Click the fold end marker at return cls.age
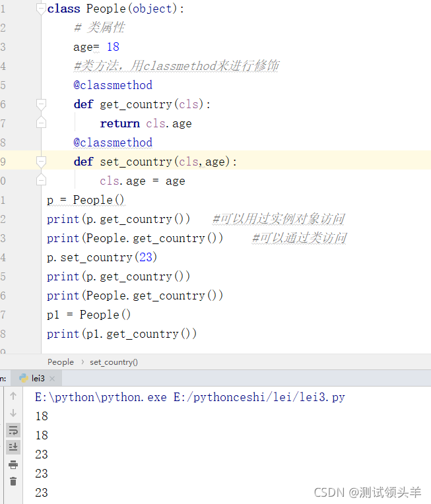Screen dimensions: 431x504 [x=42, y=123]
